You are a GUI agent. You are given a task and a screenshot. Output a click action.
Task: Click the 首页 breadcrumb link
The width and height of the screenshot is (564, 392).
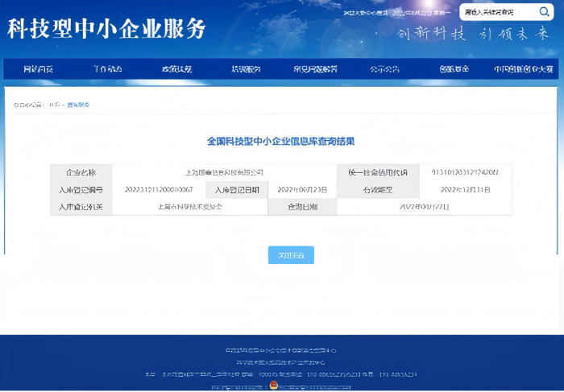tap(55, 105)
